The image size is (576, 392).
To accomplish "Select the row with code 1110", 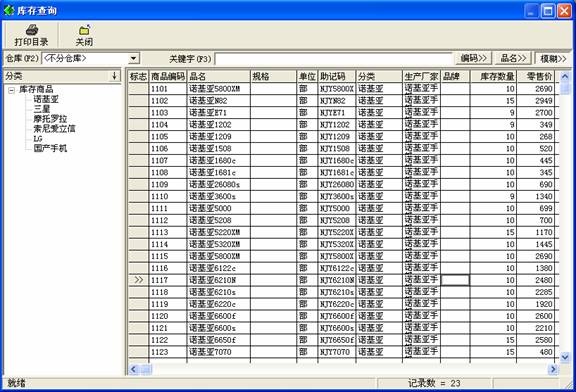I will pyautogui.click(x=343, y=196).
